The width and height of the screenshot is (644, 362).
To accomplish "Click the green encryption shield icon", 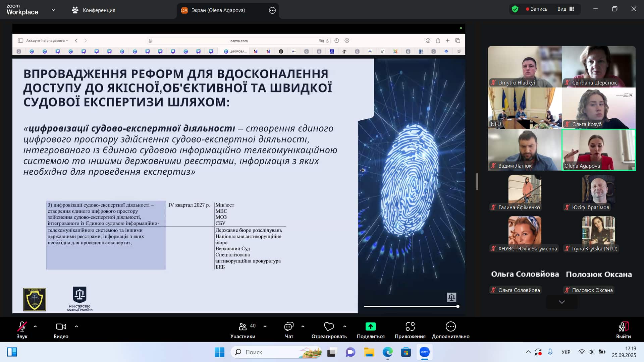I will click(515, 9).
